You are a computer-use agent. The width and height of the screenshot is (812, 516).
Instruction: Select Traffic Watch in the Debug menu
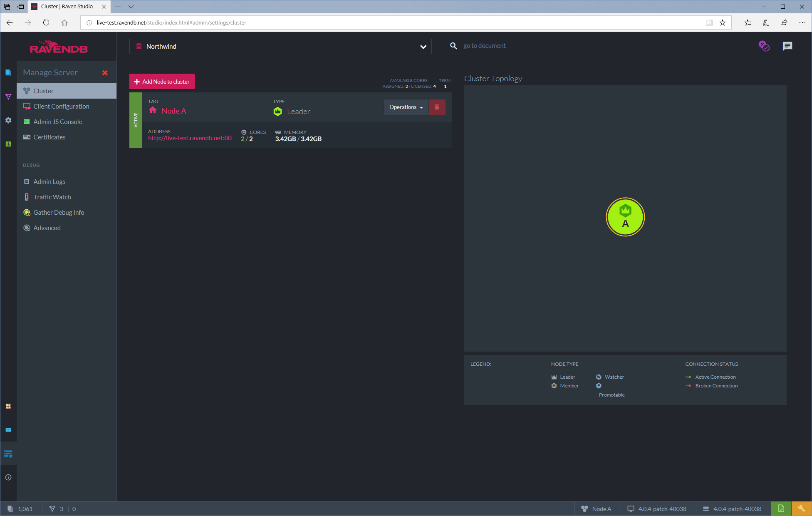(52, 197)
